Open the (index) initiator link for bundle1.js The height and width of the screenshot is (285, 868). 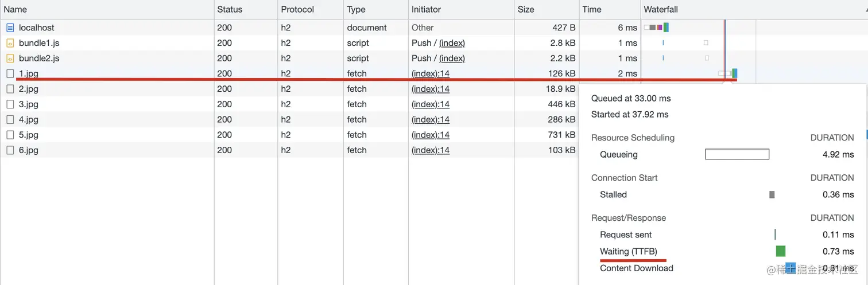coord(452,43)
